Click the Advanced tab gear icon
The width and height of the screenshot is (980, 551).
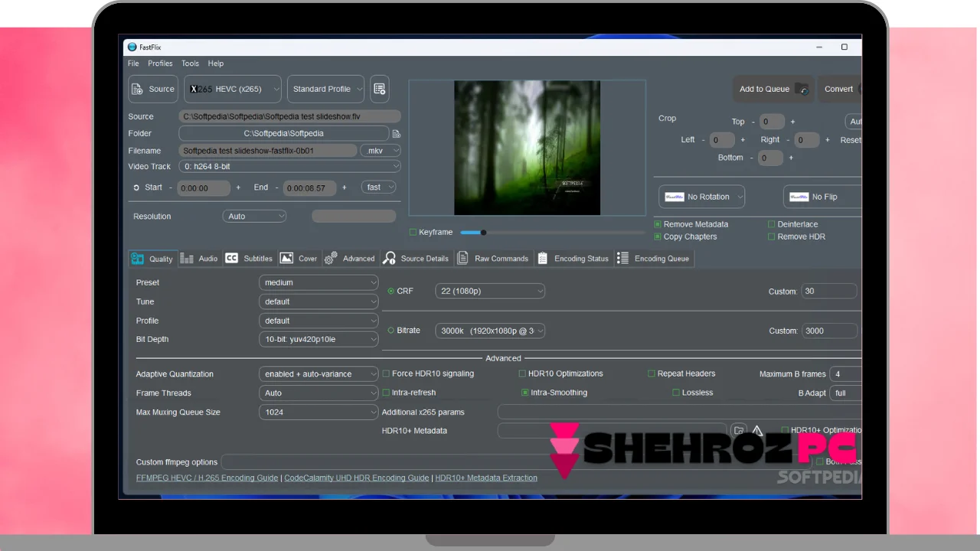331,259
